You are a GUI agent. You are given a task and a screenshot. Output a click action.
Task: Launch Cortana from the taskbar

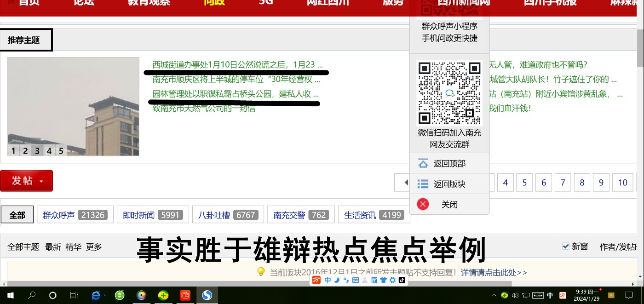click(52, 295)
